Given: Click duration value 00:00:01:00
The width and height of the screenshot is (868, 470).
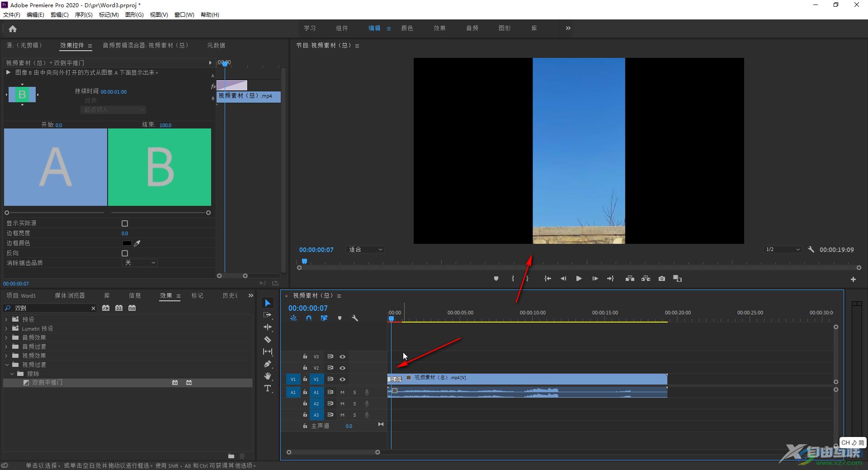Looking at the screenshot, I should point(113,92).
